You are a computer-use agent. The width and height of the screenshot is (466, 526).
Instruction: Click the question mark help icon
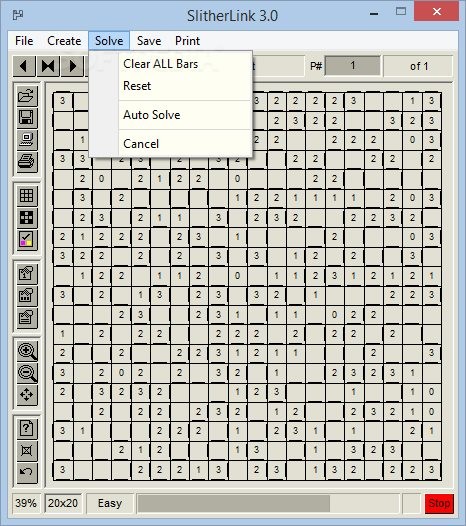(27, 428)
